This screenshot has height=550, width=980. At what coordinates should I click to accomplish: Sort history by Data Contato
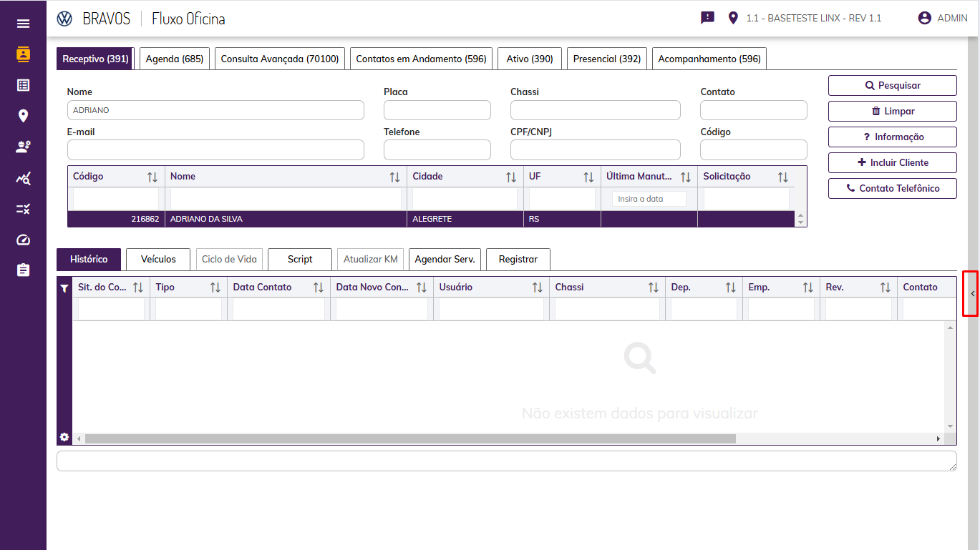pyautogui.click(x=318, y=288)
